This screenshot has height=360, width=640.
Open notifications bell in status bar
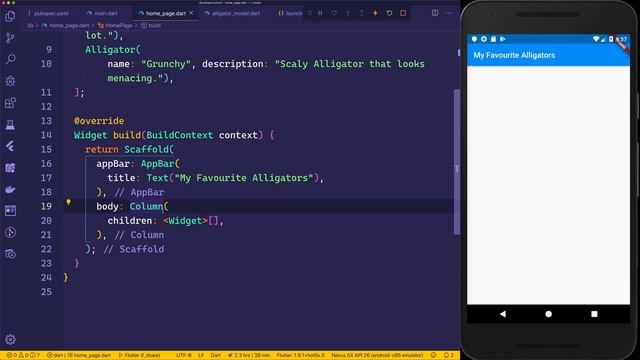[449, 355]
